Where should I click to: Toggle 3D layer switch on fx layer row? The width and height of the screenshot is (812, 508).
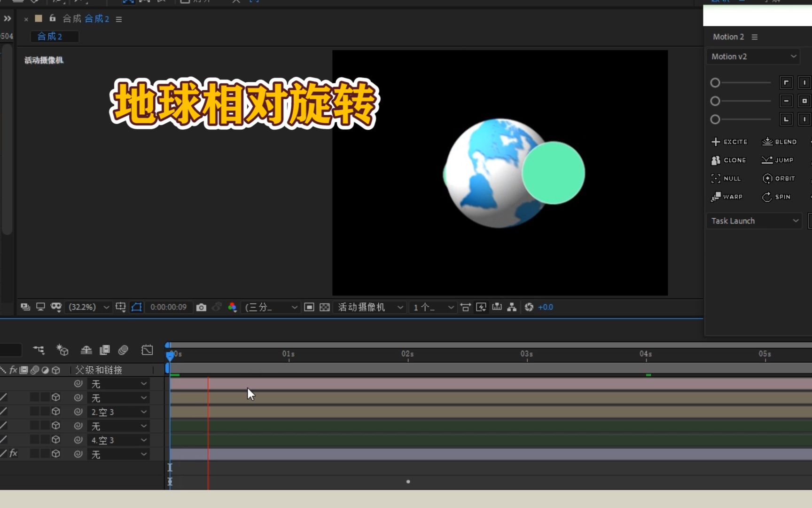point(56,454)
